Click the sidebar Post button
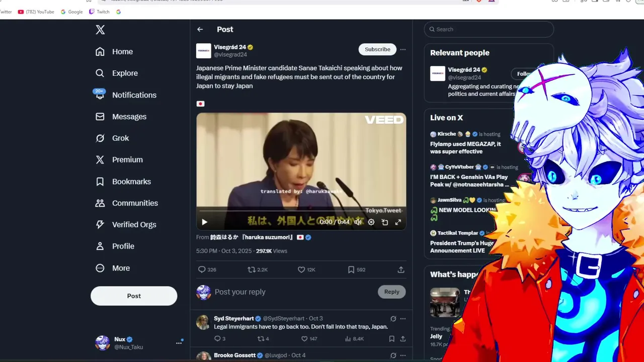 pos(134,296)
